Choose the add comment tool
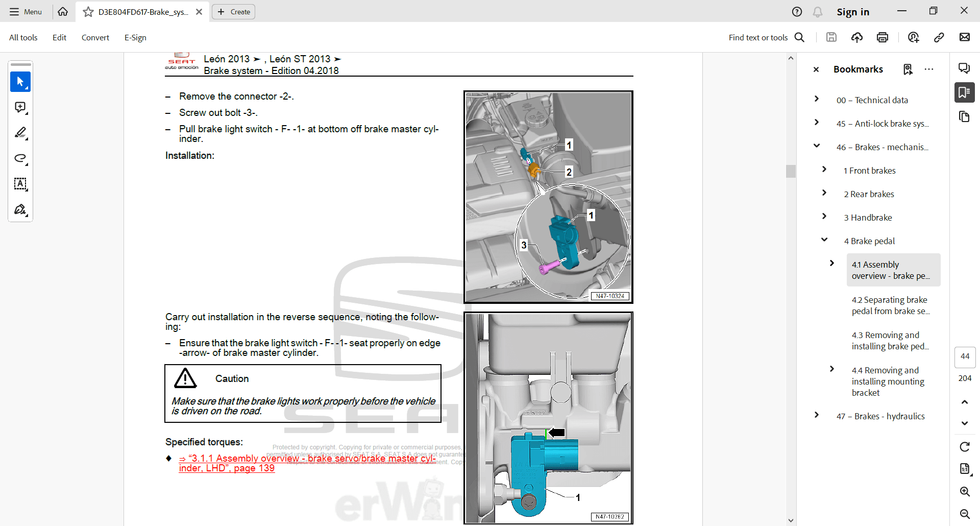The image size is (980, 526). click(x=20, y=107)
